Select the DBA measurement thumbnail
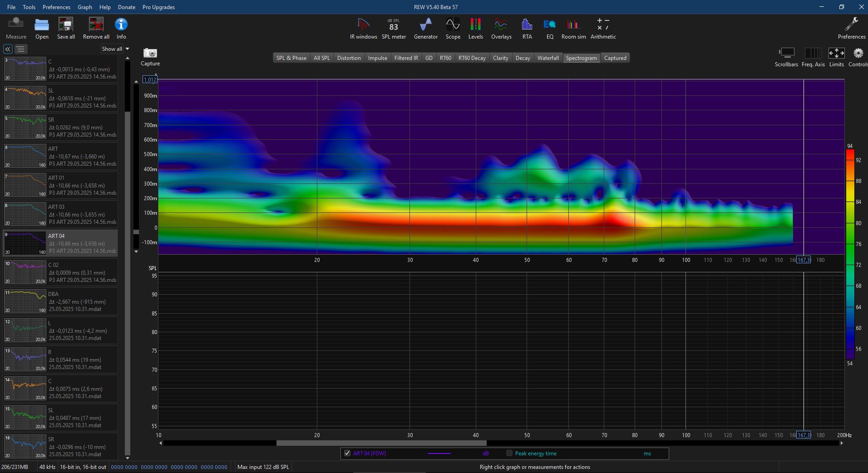This screenshot has height=473, width=868. [x=25, y=301]
